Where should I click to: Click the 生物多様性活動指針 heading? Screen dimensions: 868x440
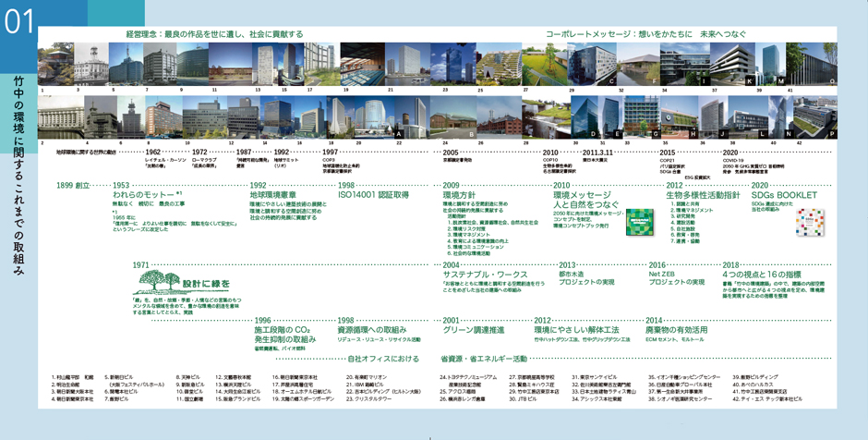703,195
